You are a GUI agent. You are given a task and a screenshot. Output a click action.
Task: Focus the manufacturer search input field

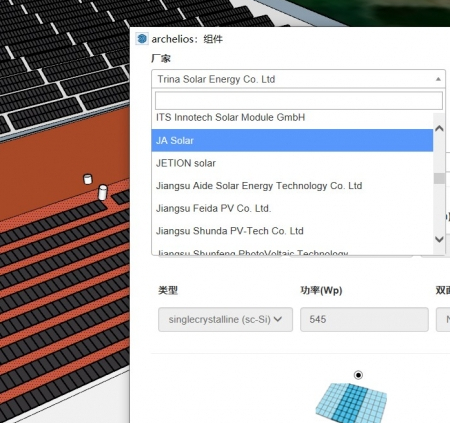click(x=299, y=100)
